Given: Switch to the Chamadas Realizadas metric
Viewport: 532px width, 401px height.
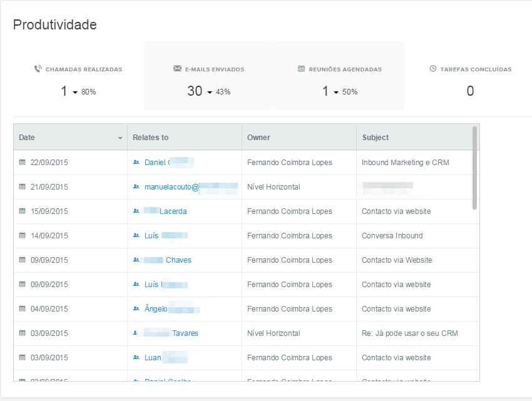Looking at the screenshot, I should pyautogui.click(x=78, y=80).
